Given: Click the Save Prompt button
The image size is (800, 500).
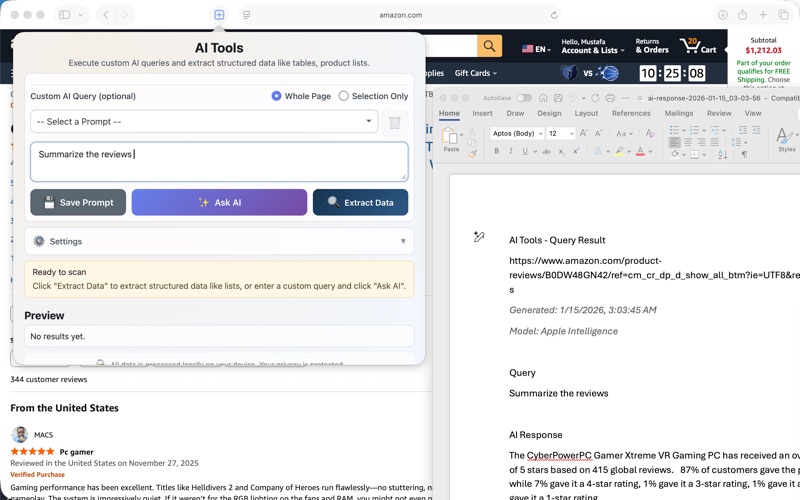Looking at the screenshot, I should (78, 203).
